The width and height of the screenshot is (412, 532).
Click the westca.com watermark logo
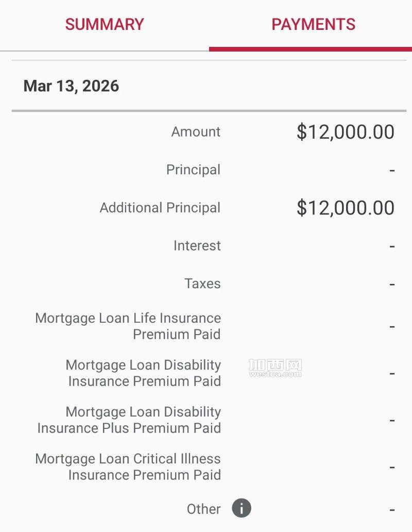(275, 369)
